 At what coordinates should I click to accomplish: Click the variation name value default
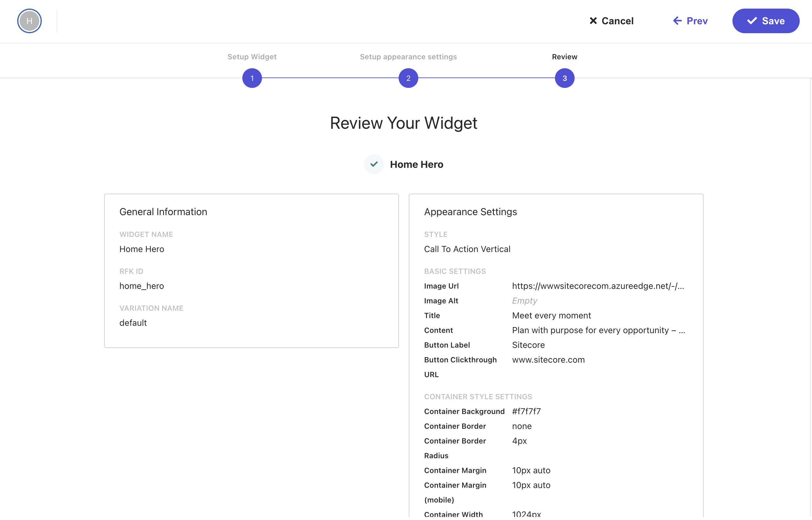point(133,323)
